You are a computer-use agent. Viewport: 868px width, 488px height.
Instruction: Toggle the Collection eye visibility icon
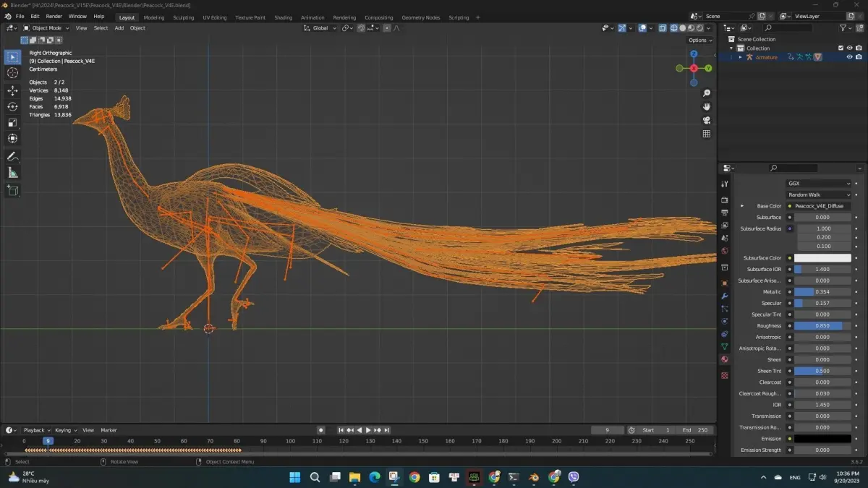point(849,48)
